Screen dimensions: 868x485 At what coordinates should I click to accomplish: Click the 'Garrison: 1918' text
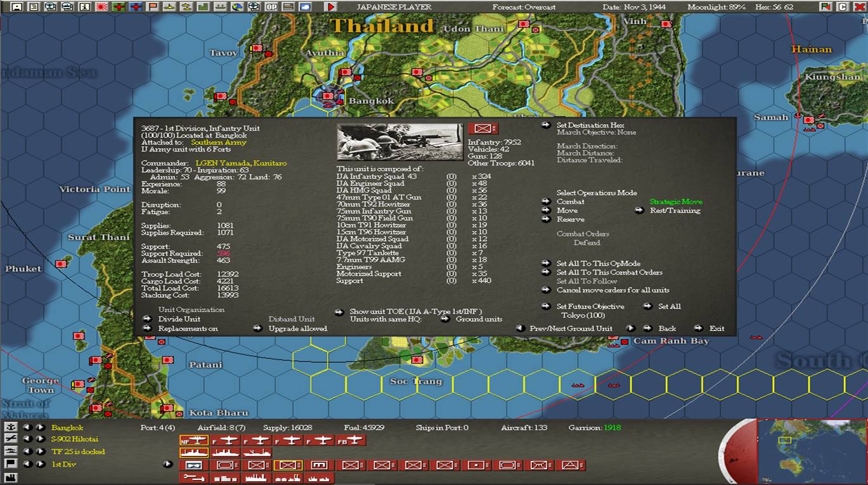(x=595, y=428)
